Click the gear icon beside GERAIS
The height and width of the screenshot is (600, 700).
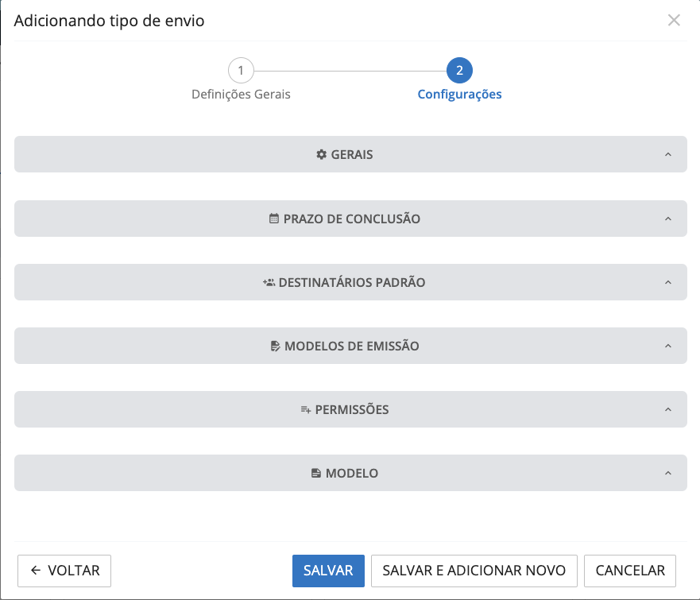322,154
